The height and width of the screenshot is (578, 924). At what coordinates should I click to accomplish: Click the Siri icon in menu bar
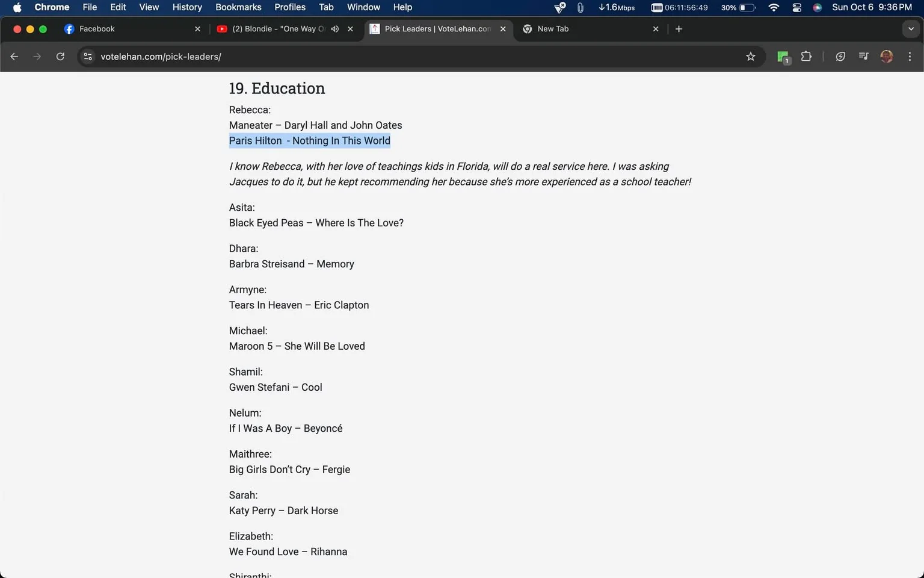tap(818, 7)
